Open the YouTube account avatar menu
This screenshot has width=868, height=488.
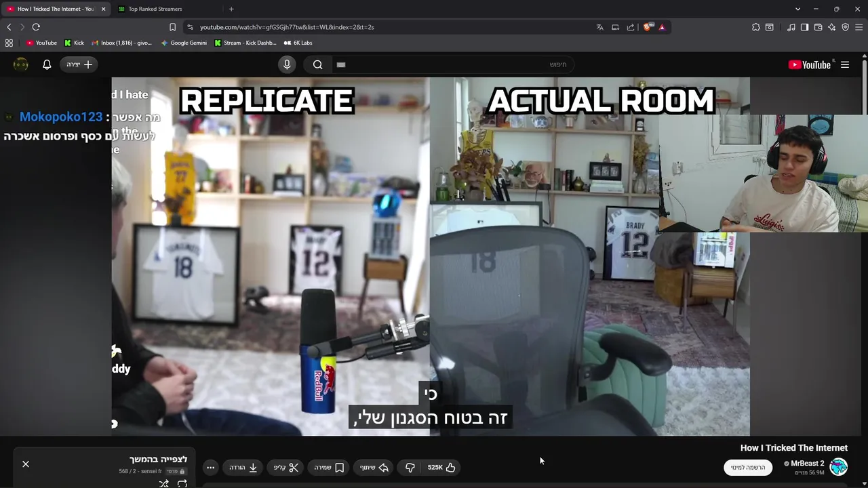pyautogui.click(x=21, y=64)
